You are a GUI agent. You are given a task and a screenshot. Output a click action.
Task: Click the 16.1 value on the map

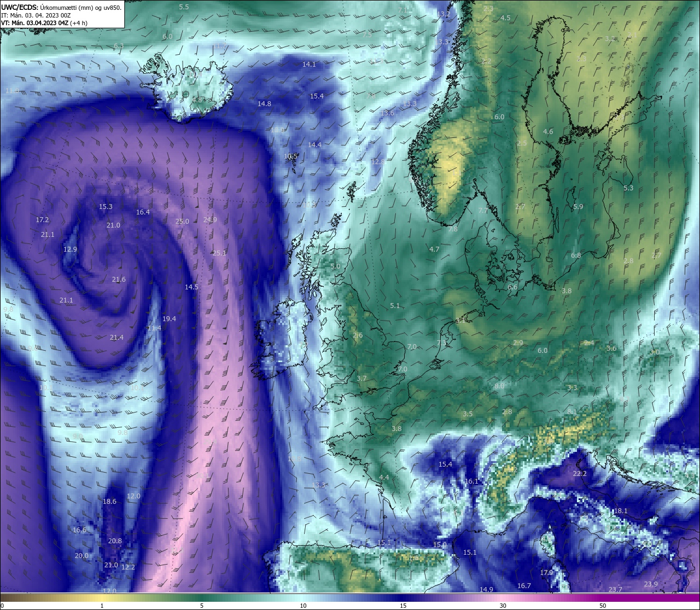tap(471, 481)
